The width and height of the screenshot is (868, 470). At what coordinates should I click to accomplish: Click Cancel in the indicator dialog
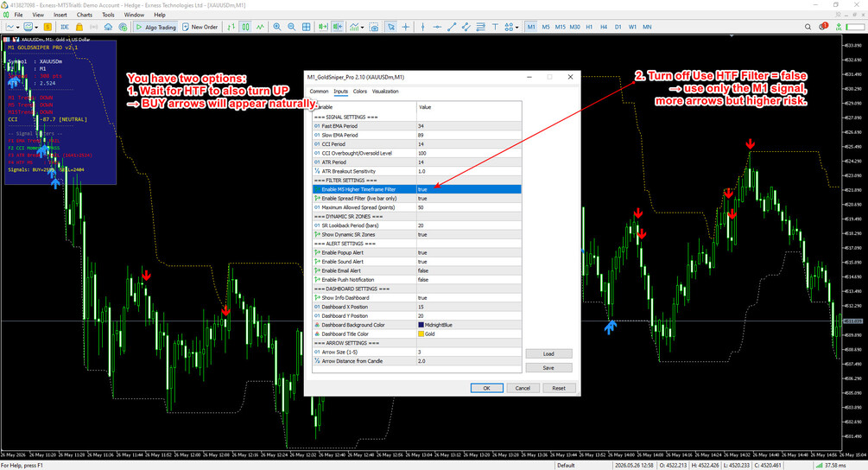coord(523,388)
